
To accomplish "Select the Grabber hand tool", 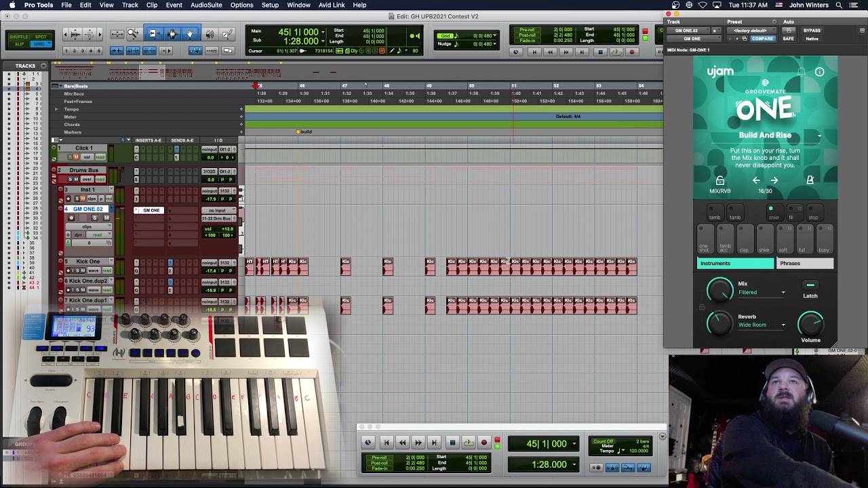I will coord(190,33).
